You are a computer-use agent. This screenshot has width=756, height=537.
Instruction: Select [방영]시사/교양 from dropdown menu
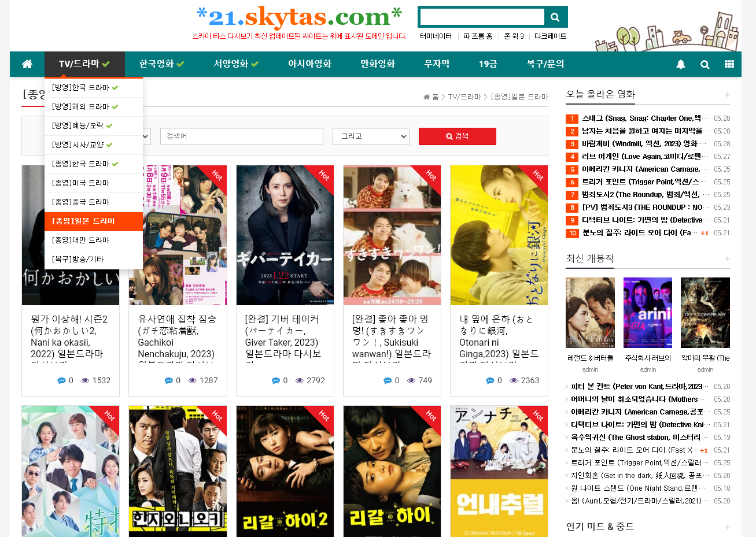pyautogui.click(x=94, y=145)
